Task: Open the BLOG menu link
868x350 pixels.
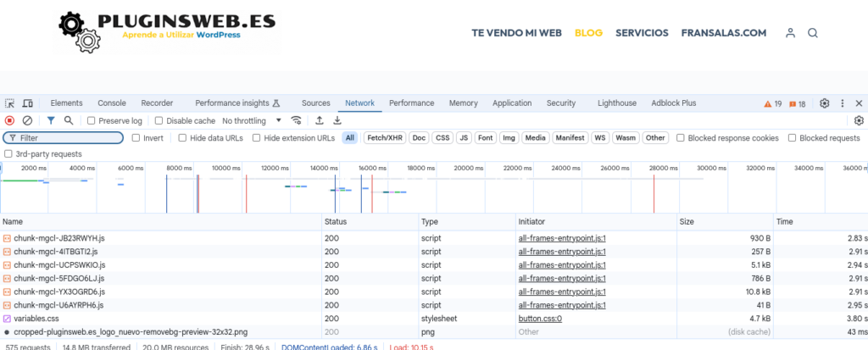Action: click(588, 33)
